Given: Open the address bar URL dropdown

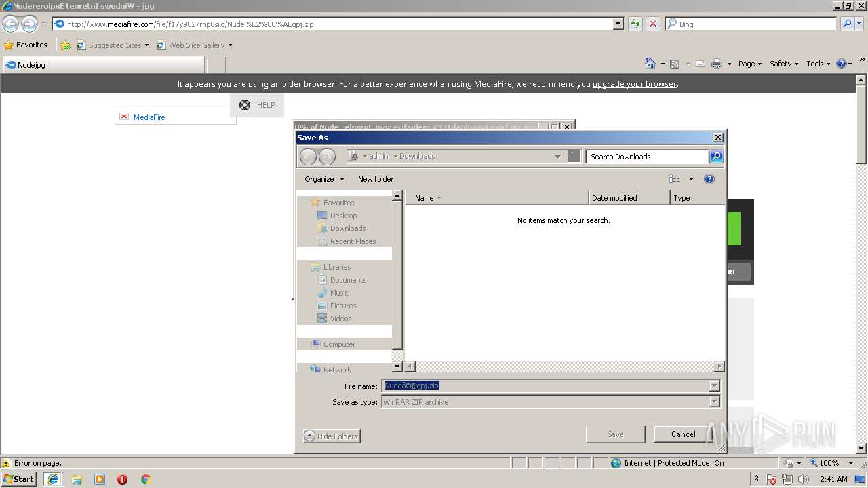Looking at the screenshot, I should click(618, 24).
